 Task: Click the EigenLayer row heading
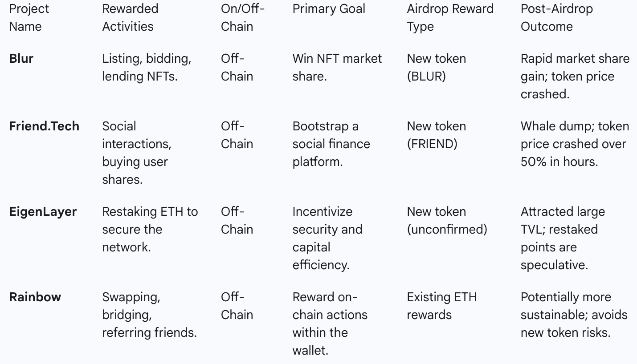tap(43, 212)
